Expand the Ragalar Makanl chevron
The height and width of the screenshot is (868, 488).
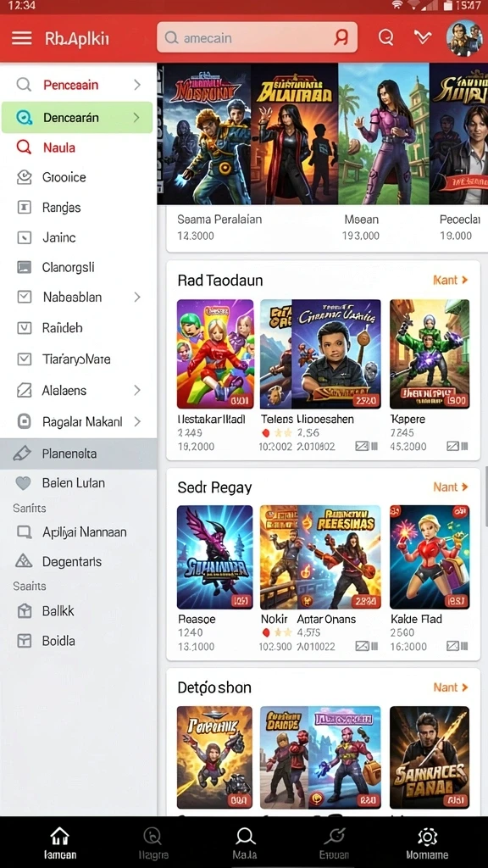(137, 422)
